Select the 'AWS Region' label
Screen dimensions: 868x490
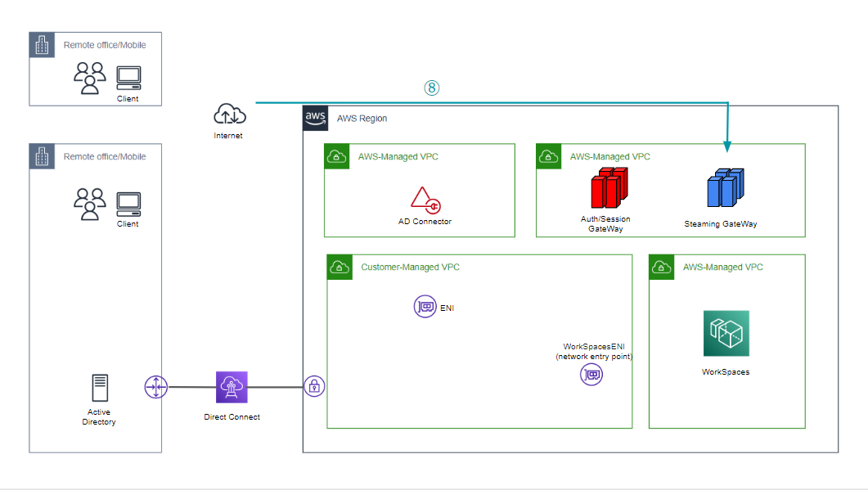click(x=362, y=119)
